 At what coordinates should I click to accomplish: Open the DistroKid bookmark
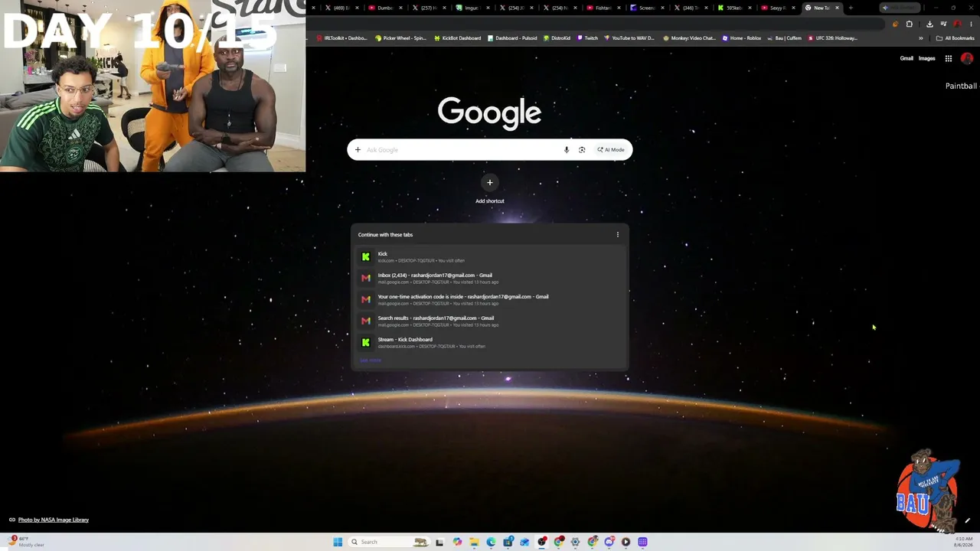point(557,38)
